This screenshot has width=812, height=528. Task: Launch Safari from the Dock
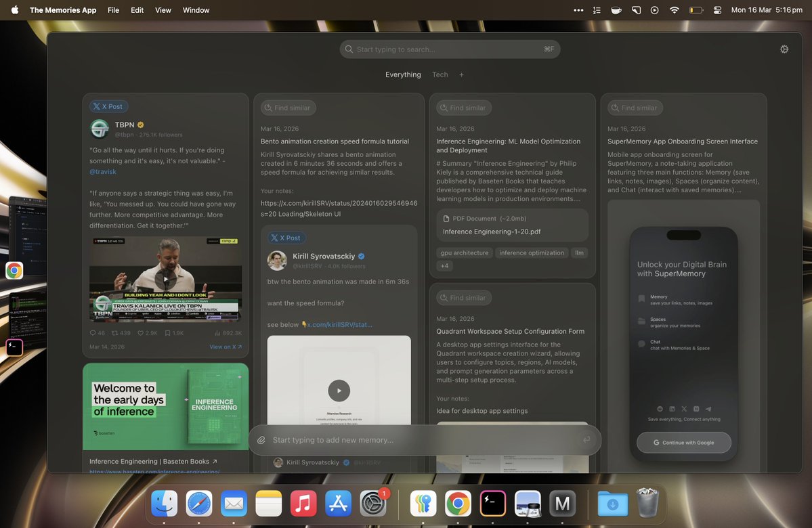(x=199, y=503)
